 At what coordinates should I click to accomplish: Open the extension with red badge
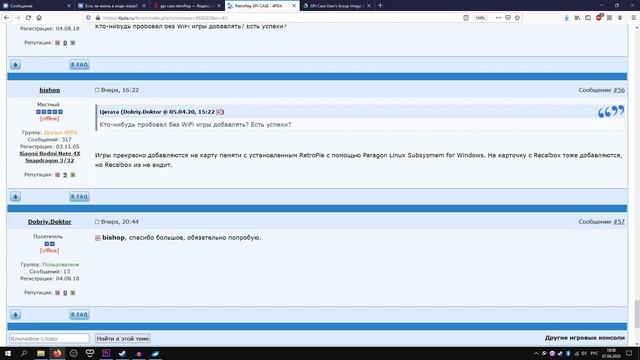pos(599,17)
